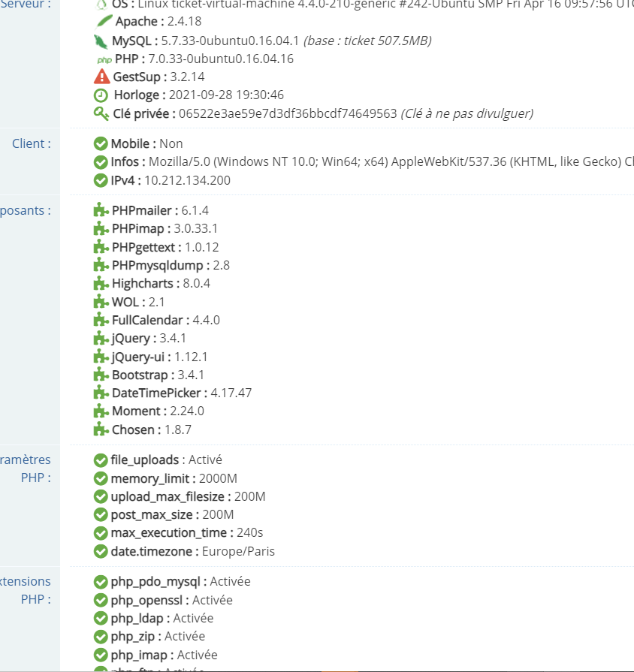Click the FullCalendar version 4.4.0
The height and width of the screenshot is (672, 634).
[206, 320]
